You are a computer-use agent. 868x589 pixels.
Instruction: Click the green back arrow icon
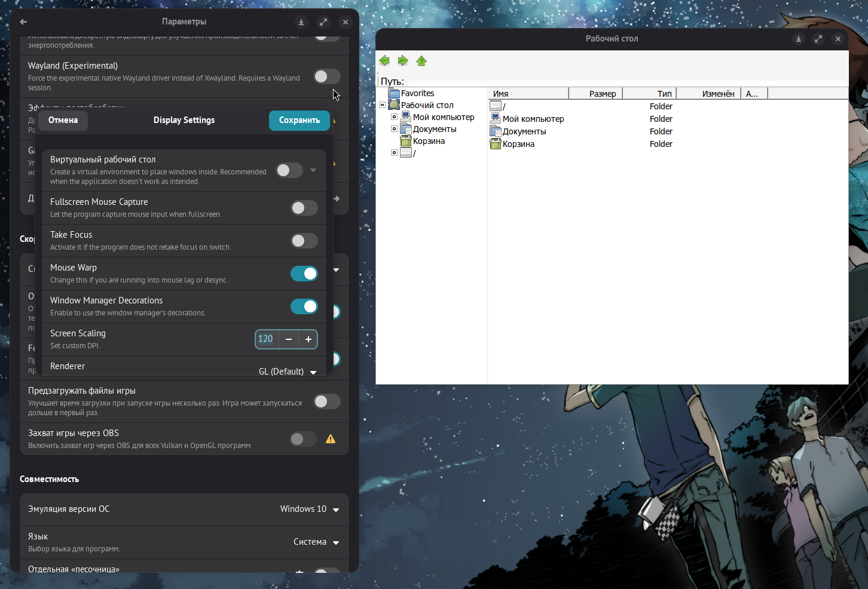point(384,60)
